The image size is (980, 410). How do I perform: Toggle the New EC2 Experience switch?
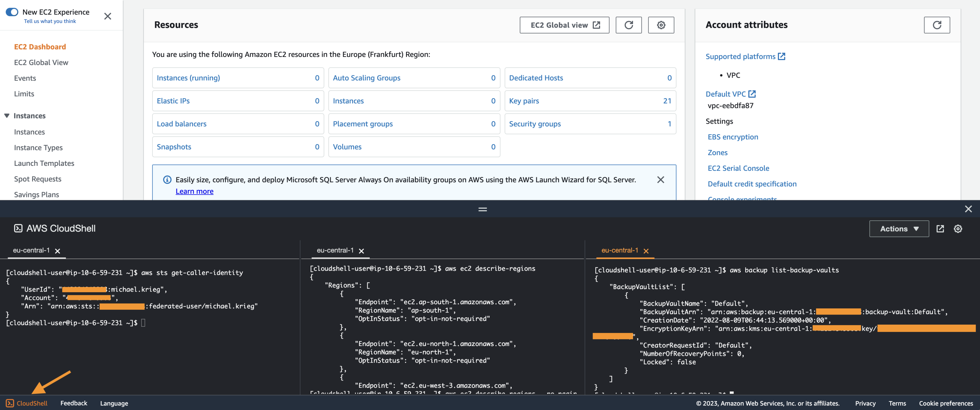pyautogui.click(x=12, y=12)
